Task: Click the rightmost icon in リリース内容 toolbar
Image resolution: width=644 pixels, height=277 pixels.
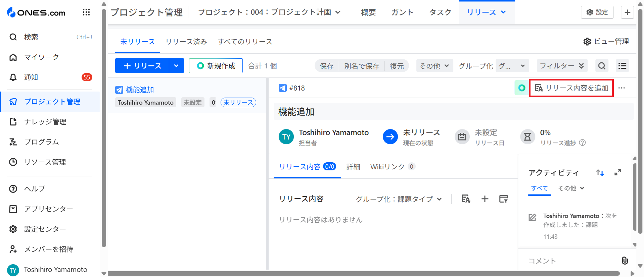Action: point(503,199)
